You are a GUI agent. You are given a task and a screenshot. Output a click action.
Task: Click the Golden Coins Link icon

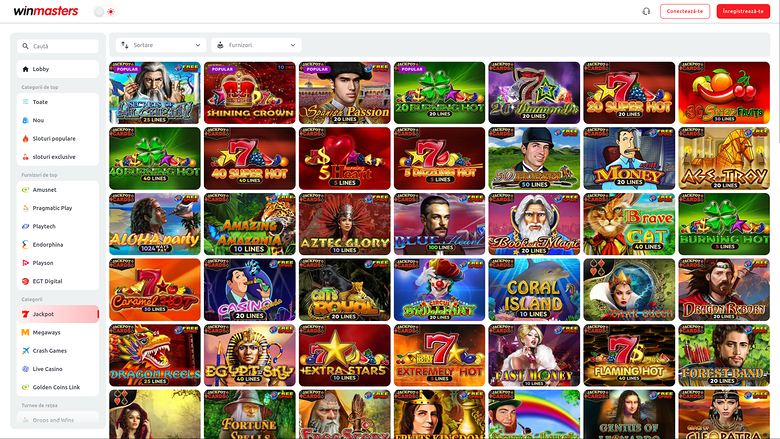[25, 387]
